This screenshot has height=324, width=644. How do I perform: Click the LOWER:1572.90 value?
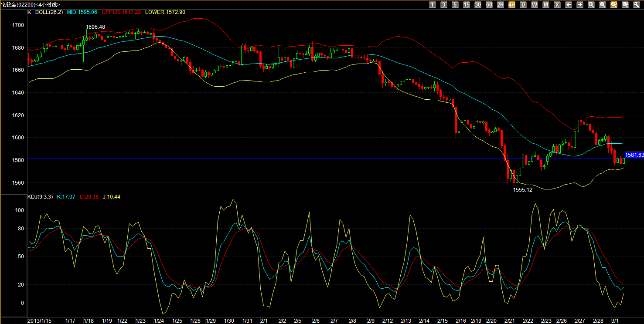[165, 12]
